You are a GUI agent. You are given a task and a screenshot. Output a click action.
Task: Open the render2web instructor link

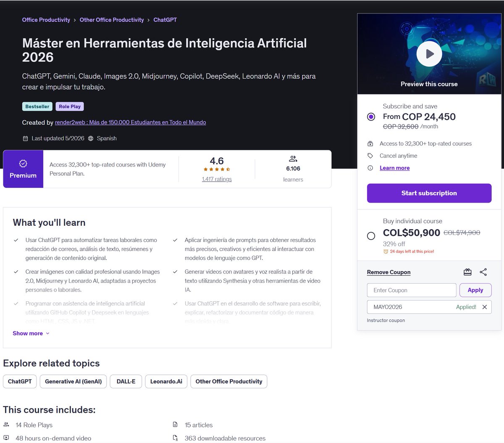point(130,122)
